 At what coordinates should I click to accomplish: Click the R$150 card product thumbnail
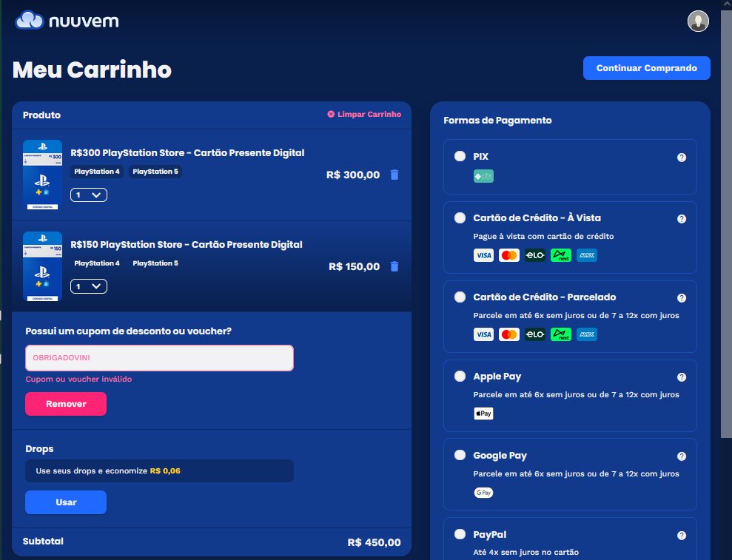pyautogui.click(x=42, y=266)
